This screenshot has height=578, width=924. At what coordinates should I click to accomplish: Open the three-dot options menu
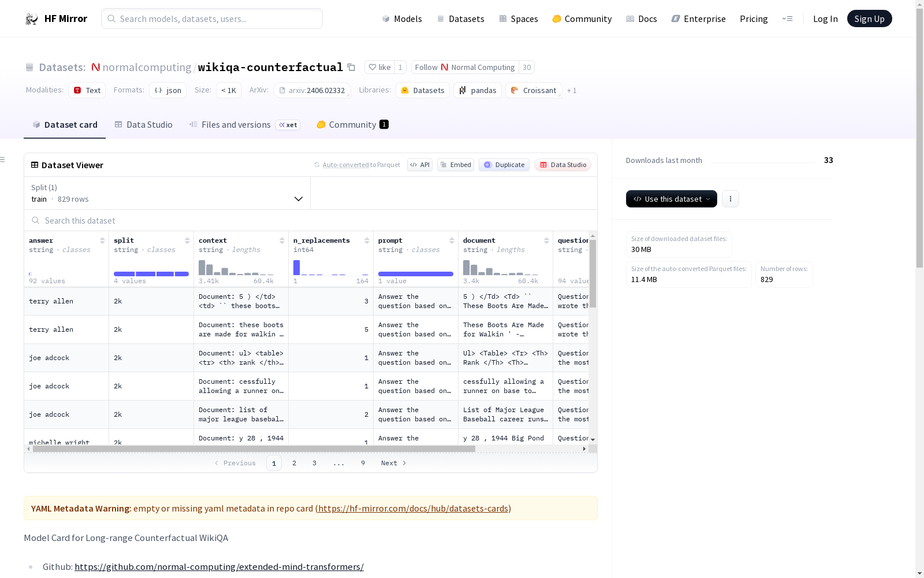pos(731,199)
